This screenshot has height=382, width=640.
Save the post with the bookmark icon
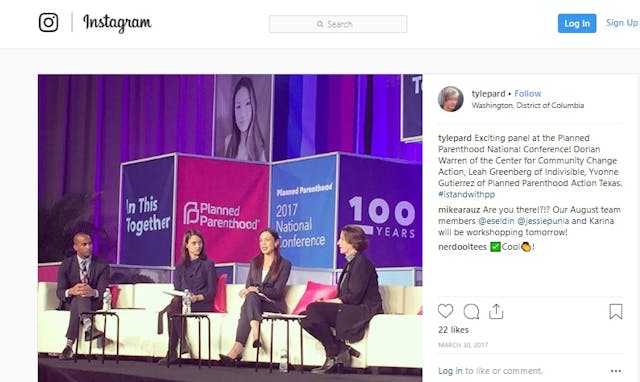[616, 311]
